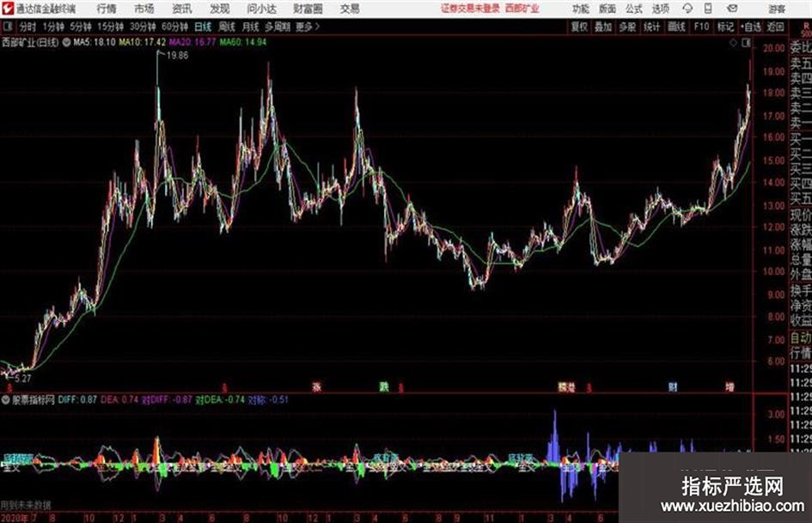The image size is (812, 523).
Task: Click MA60: 14.94 indicator value
Action: pyautogui.click(x=243, y=42)
